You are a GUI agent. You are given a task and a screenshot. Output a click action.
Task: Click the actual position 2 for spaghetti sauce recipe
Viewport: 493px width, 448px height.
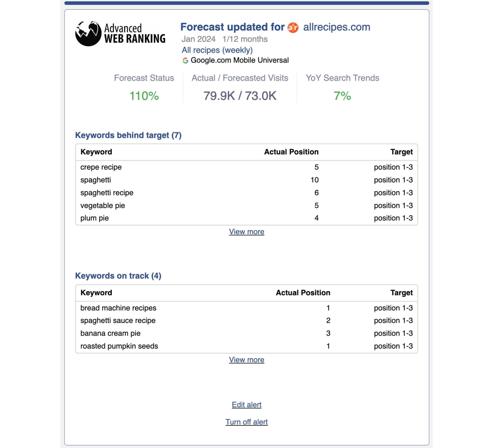point(328,321)
